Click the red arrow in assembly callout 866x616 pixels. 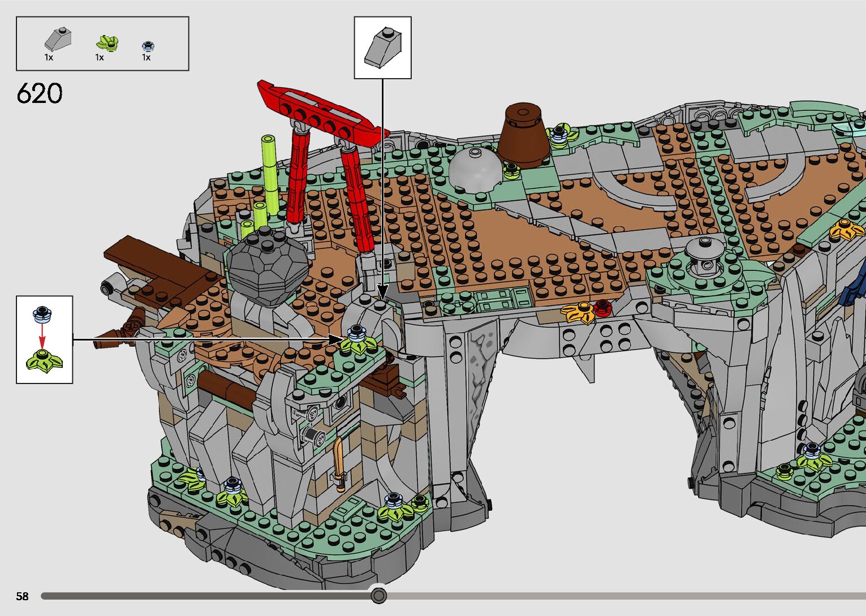tap(42, 338)
